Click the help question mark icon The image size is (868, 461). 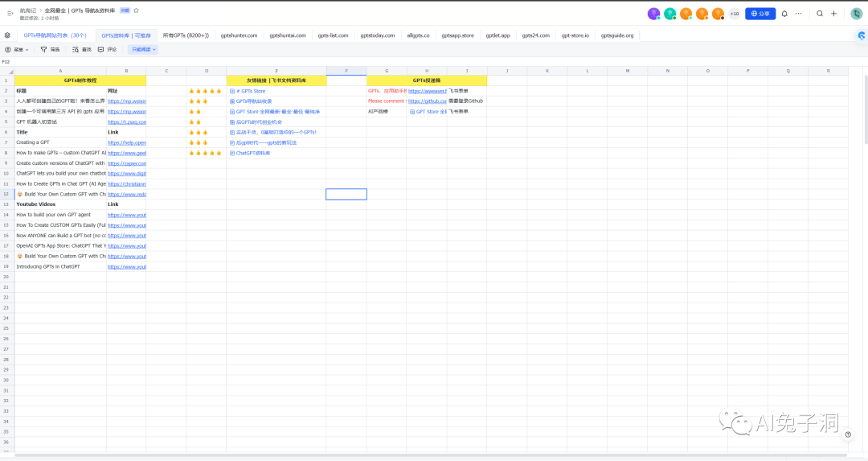coord(848,434)
